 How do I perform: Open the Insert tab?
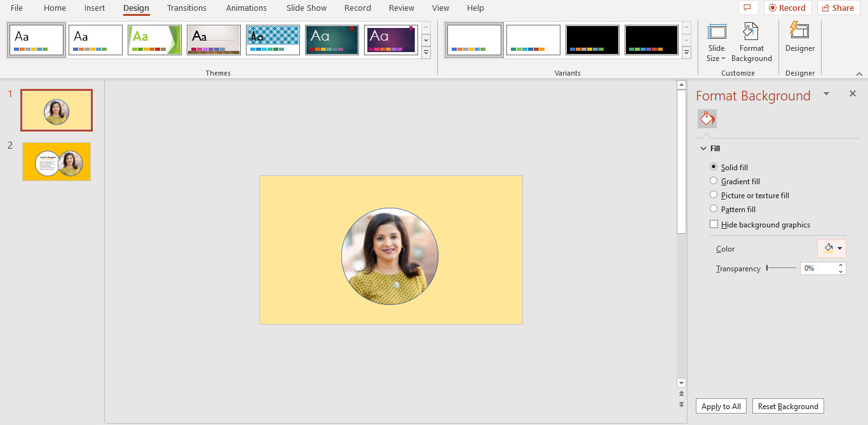point(94,8)
